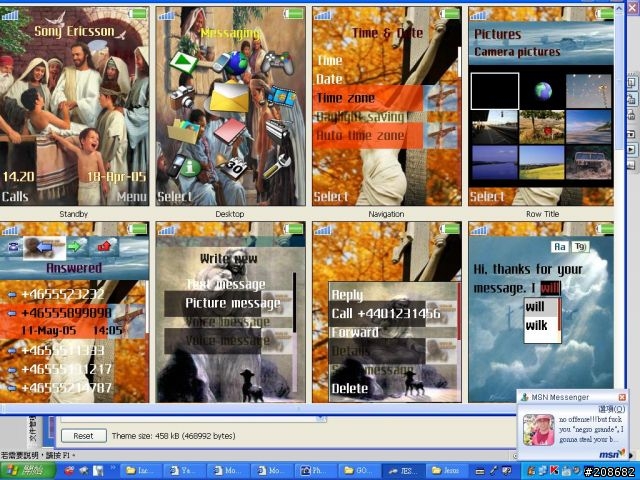Choose 'will' in the text suggestion list
This screenshot has width=640, height=480.
(535, 307)
